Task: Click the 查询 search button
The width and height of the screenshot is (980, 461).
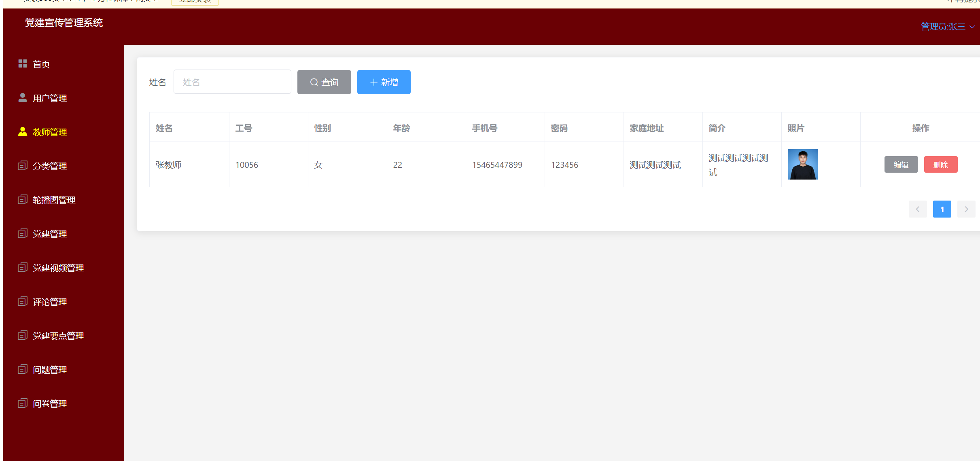Action: (324, 82)
